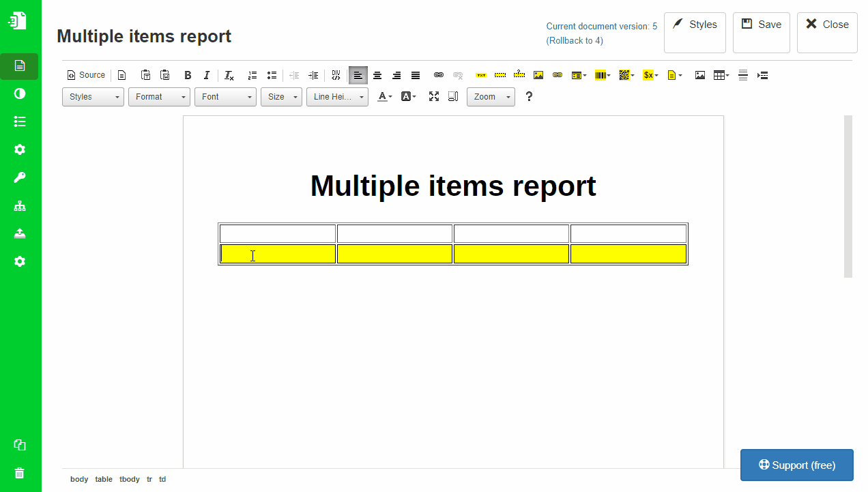This screenshot has height=492, width=868.
Task: Select the tr element in path bar
Action: (149, 479)
